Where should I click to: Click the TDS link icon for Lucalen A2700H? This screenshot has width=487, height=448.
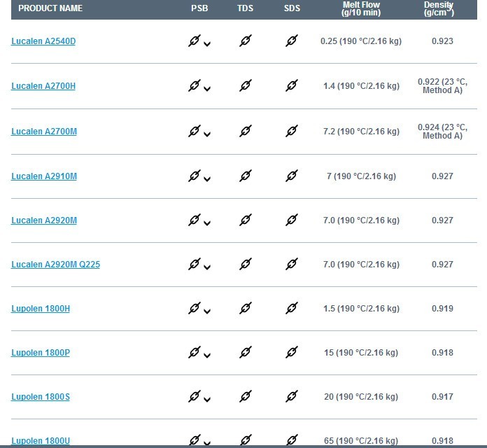[246, 85]
